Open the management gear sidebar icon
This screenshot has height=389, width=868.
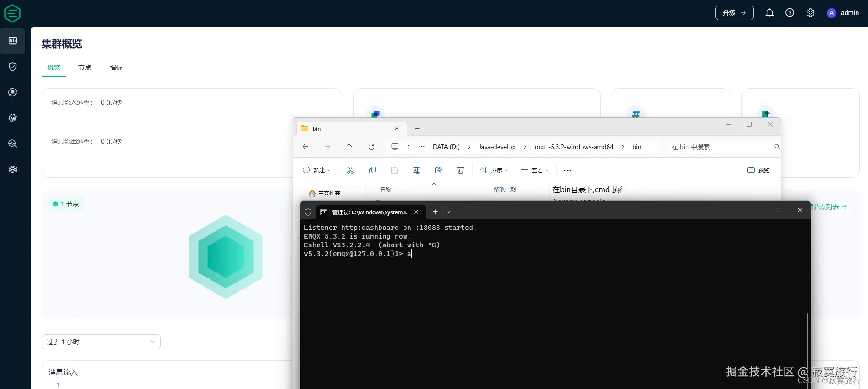click(13, 118)
